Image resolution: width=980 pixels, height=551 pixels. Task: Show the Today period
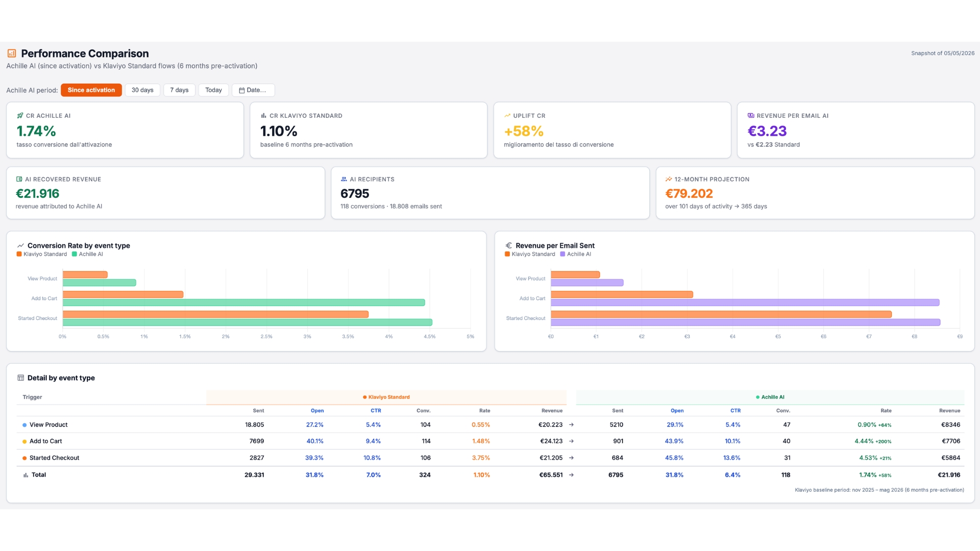[213, 90]
